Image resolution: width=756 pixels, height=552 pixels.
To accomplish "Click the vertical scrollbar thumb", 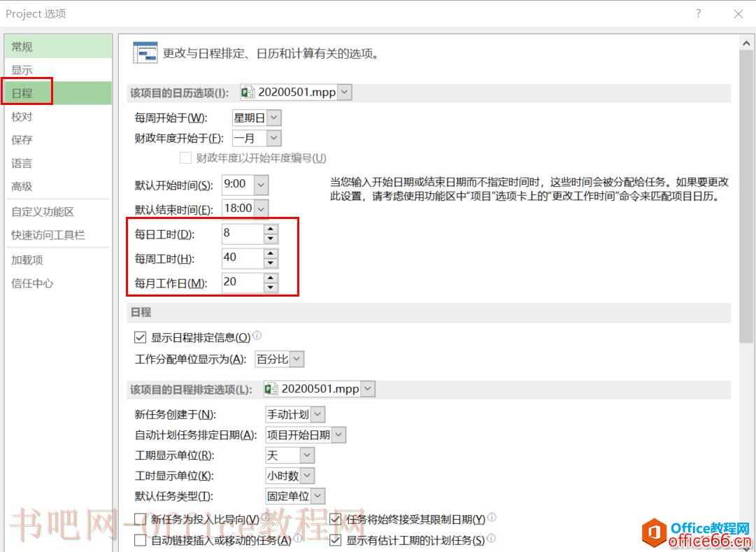I will tap(746, 197).
